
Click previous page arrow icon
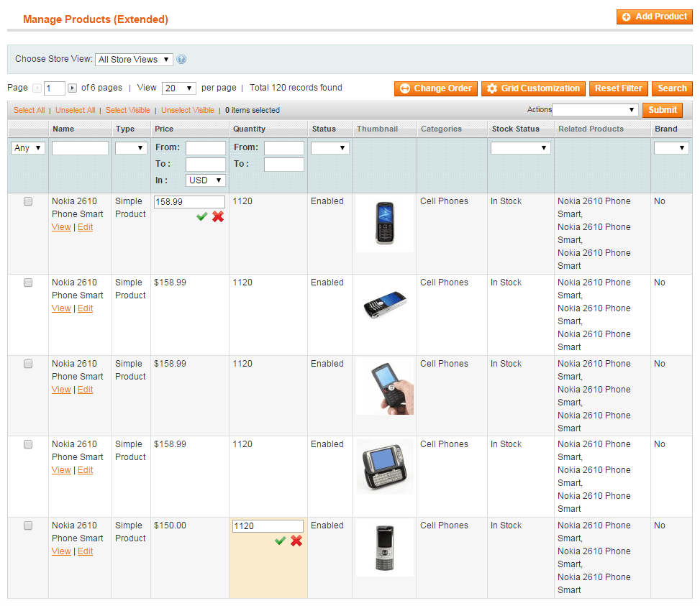pos(37,88)
